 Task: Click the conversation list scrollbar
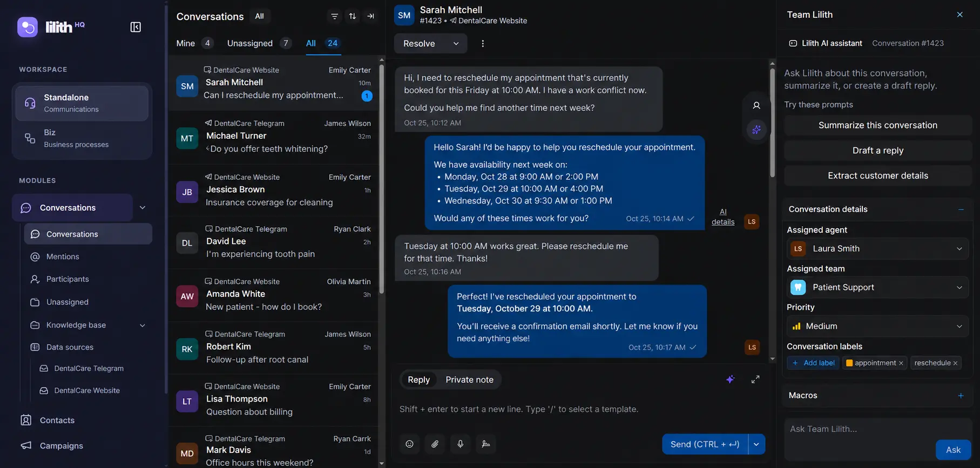pyautogui.click(x=382, y=178)
